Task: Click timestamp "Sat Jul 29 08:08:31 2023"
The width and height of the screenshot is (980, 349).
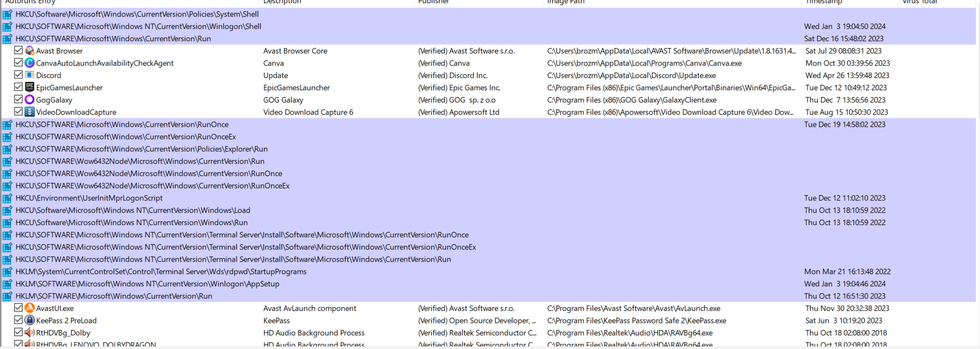Action: (x=844, y=51)
